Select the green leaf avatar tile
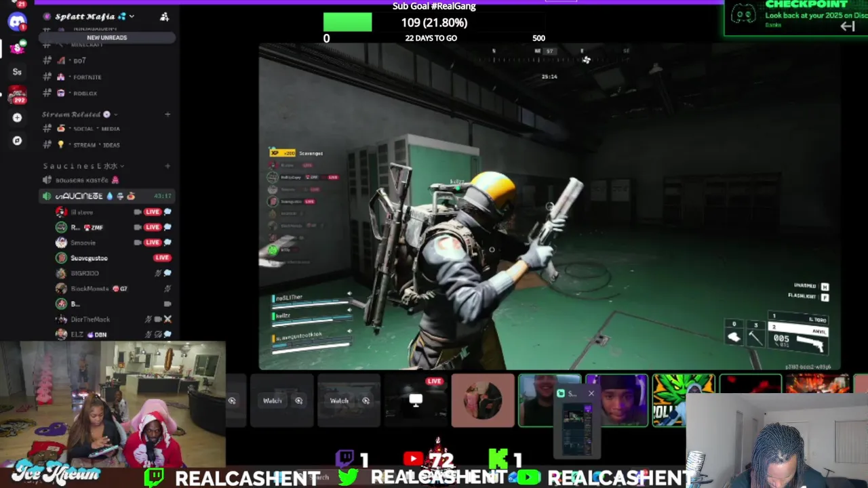This screenshot has height=488, width=868. pos(683,401)
